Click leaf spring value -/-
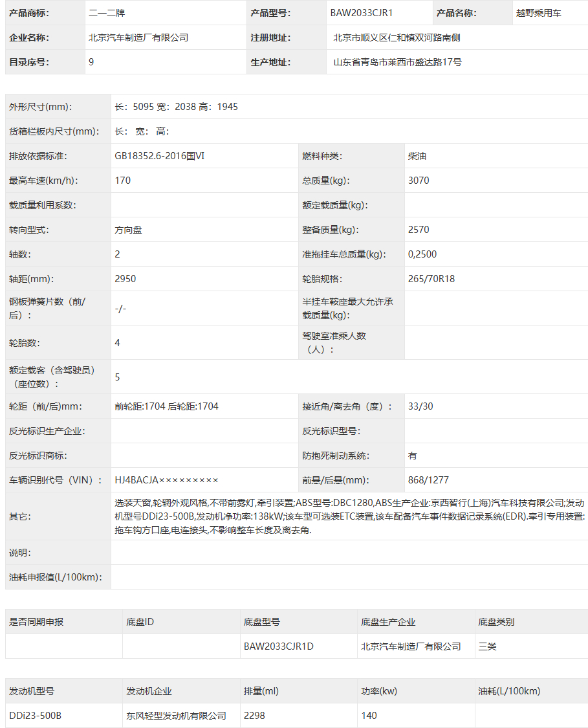Screen dimensions: 588x728 120,308
